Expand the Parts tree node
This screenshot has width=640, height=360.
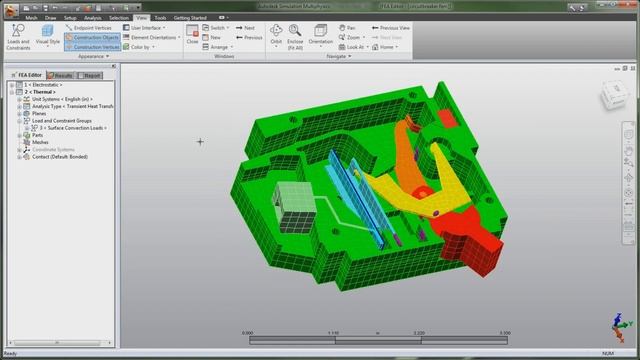[x=19, y=135]
